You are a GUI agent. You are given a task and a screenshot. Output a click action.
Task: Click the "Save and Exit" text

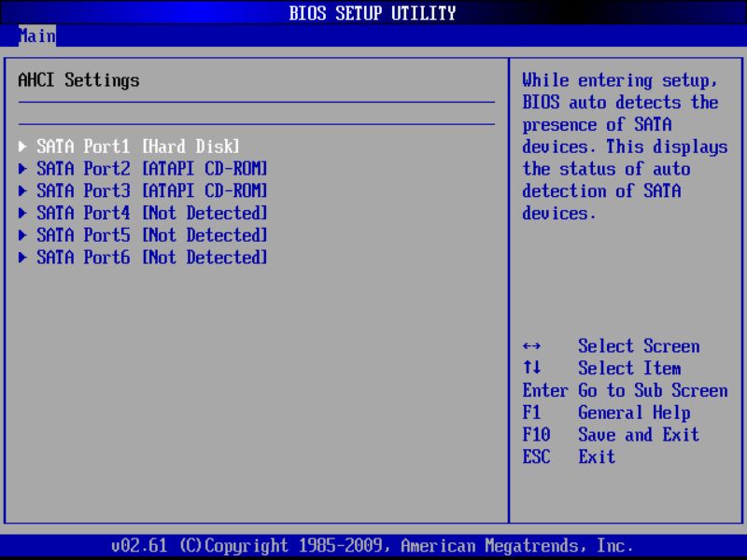(x=639, y=434)
